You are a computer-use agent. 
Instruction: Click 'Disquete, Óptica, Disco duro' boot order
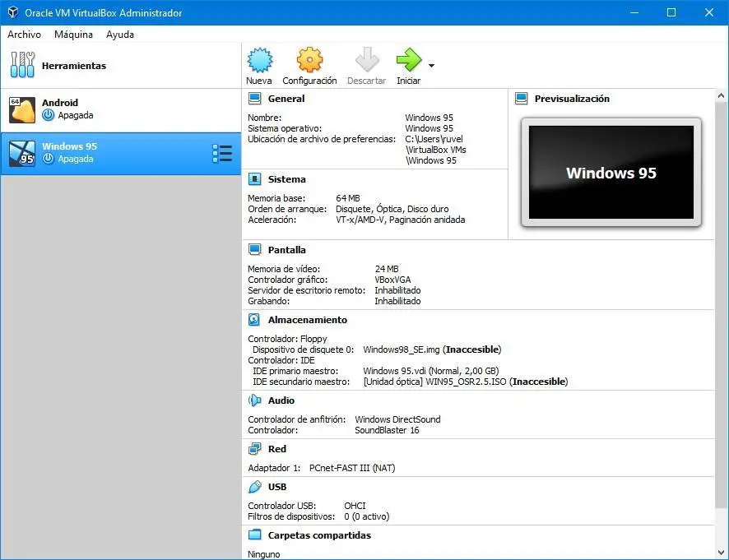(392, 209)
